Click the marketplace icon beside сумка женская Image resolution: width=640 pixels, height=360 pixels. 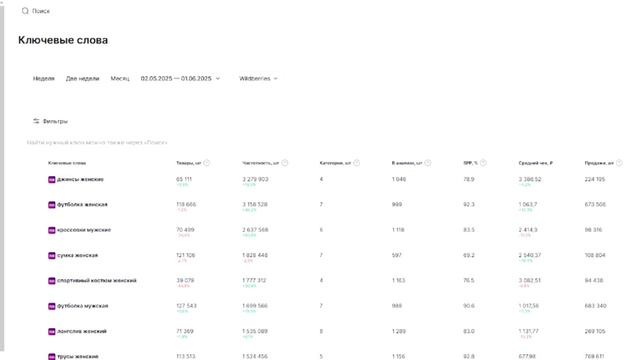pos(51,256)
